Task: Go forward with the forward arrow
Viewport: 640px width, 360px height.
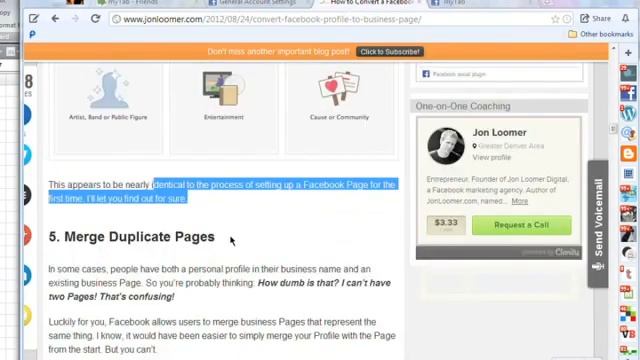Action: tap(75, 19)
